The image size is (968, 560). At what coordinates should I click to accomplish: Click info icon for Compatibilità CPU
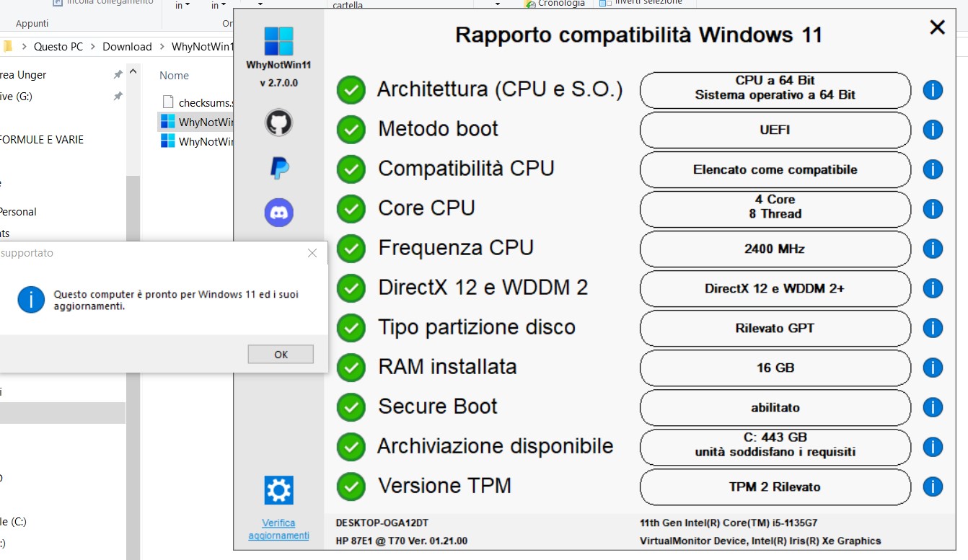[x=933, y=169]
